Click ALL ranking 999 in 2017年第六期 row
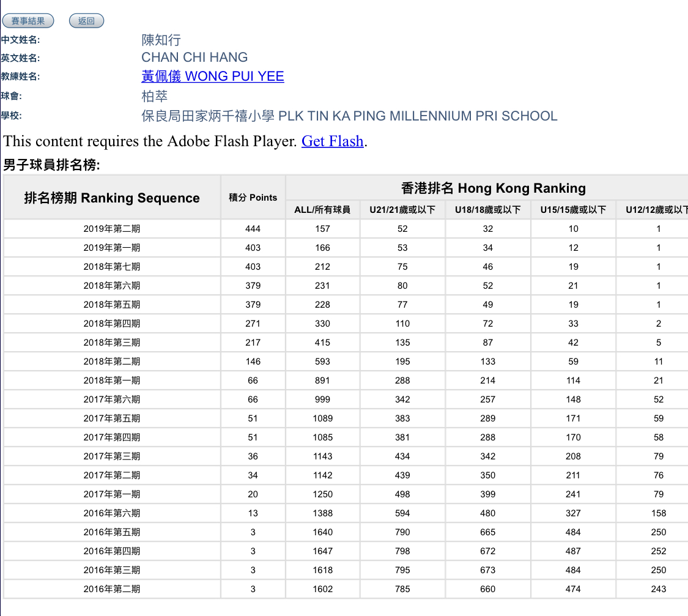The height and width of the screenshot is (616, 688). tap(322, 399)
